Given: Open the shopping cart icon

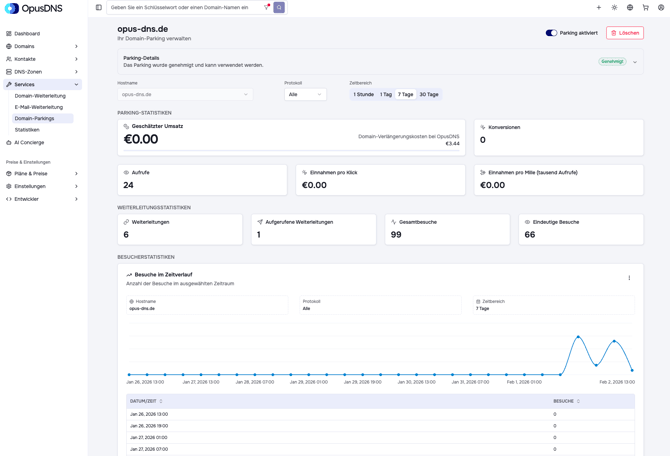Looking at the screenshot, I should 646,7.
